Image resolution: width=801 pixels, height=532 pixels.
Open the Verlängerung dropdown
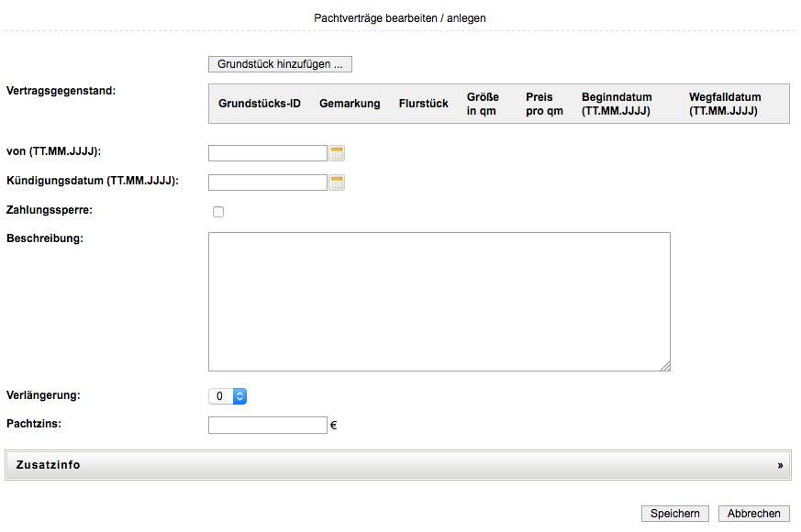point(228,396)
